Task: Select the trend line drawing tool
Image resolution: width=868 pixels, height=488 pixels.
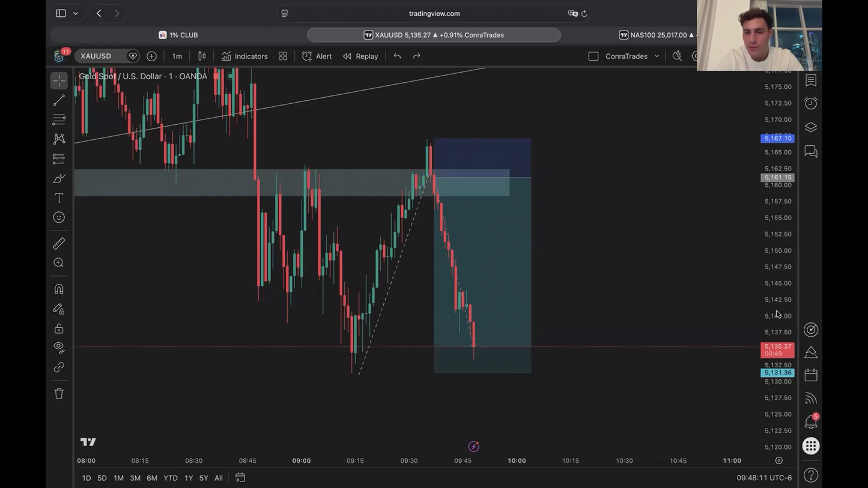Action: (x=59, y=100)
